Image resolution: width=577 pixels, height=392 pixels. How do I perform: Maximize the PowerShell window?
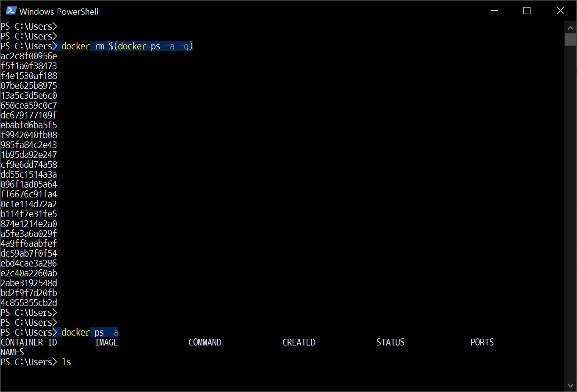(x=527, y=11)
